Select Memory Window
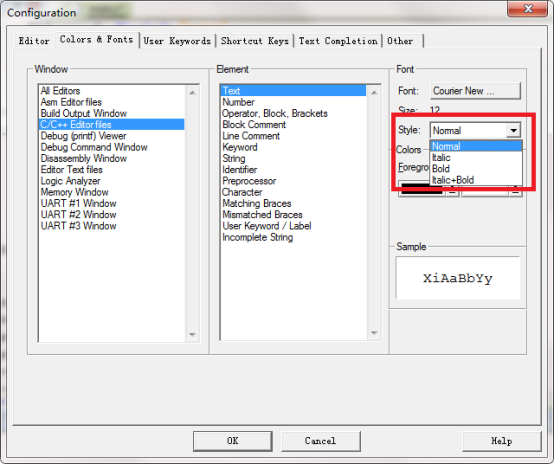 point(112,192)
